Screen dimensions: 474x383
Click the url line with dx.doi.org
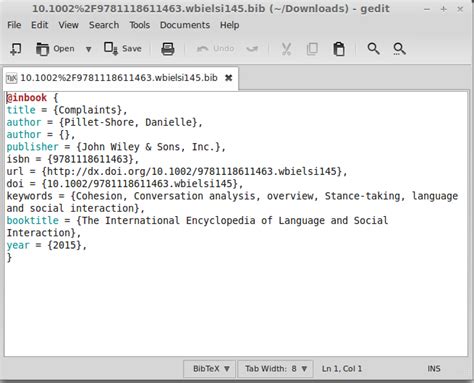pyautogui.click(x=177, y=172)
